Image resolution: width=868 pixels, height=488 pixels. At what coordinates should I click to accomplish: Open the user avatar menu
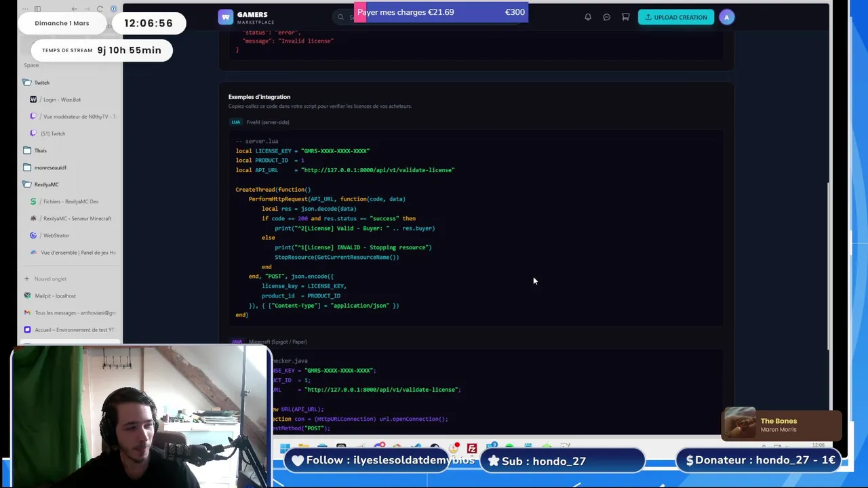pyautogui.click(x=727, y=17)
